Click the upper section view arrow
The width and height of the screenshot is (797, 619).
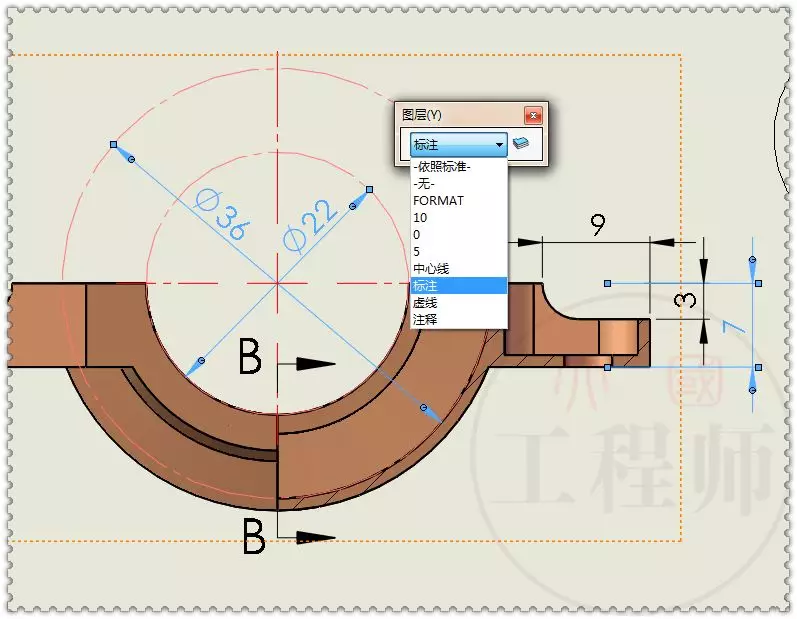point(316,364)
